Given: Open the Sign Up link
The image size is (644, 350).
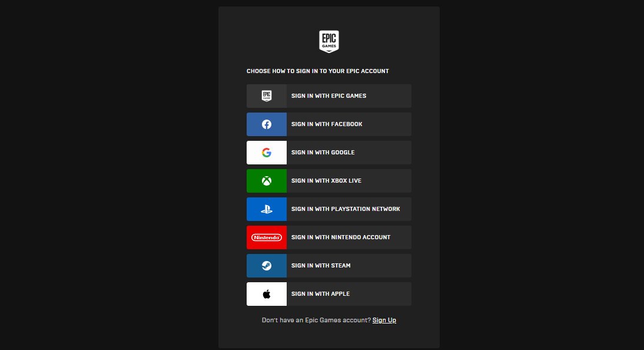Looking at the screenshot, I should (x=384, y=320).
